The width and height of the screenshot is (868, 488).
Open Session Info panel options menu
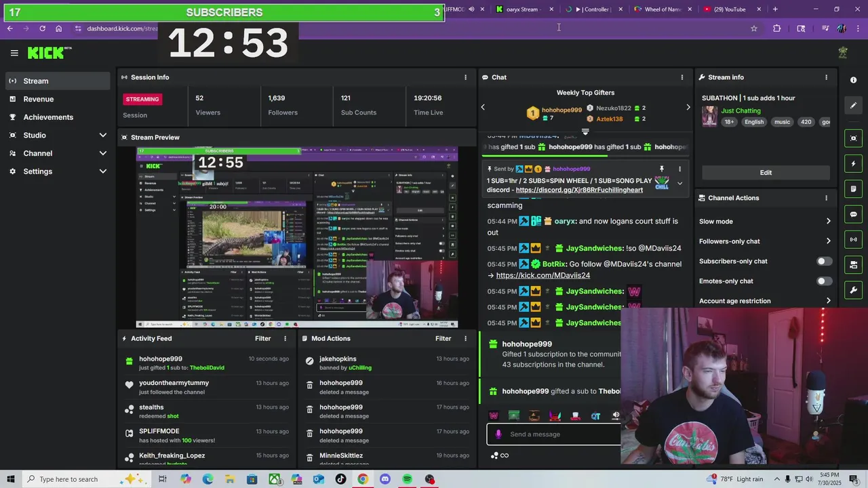click(465, 77)
